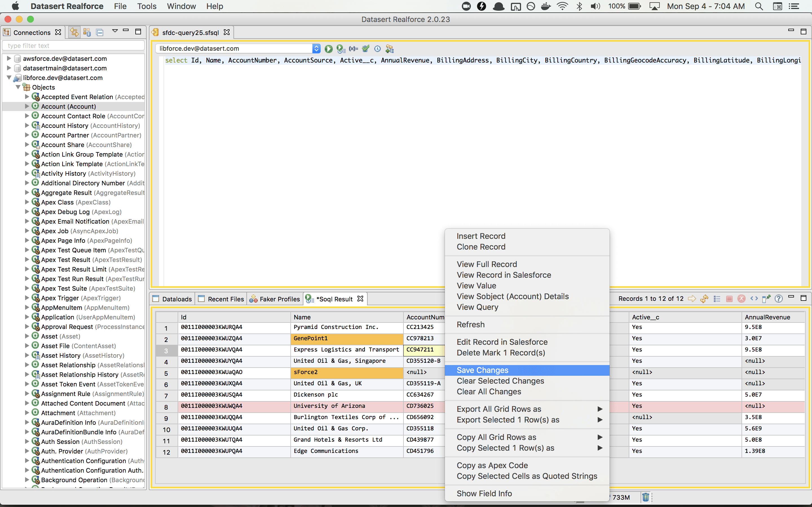Image resolution: width=812 pixels, height=507 pixels.
Task: Expand the Account Contact Role object
Action: click(x=27, y=116)
